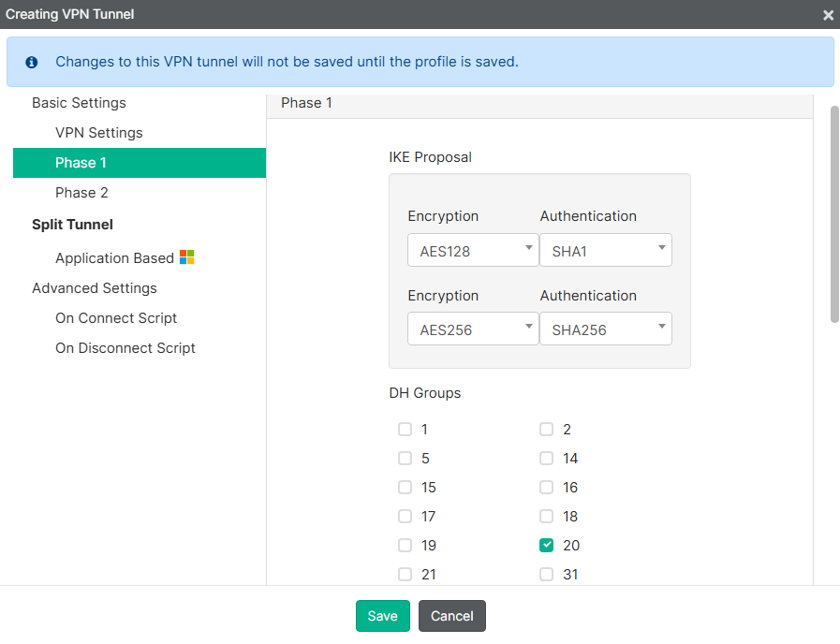Select the On Connect Script section
The height and width of the screenshot is (644, 840).
[116, 317]
